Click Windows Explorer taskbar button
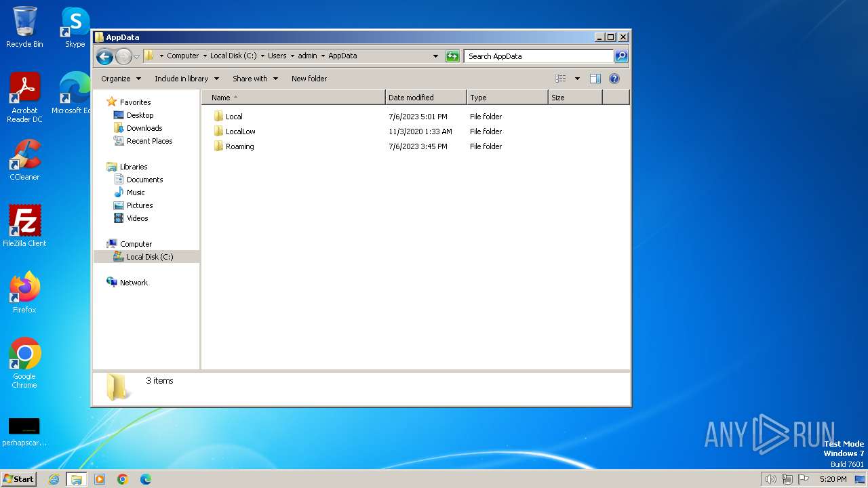868x488 pixels. pyautogui.click(x=77, y=479)
